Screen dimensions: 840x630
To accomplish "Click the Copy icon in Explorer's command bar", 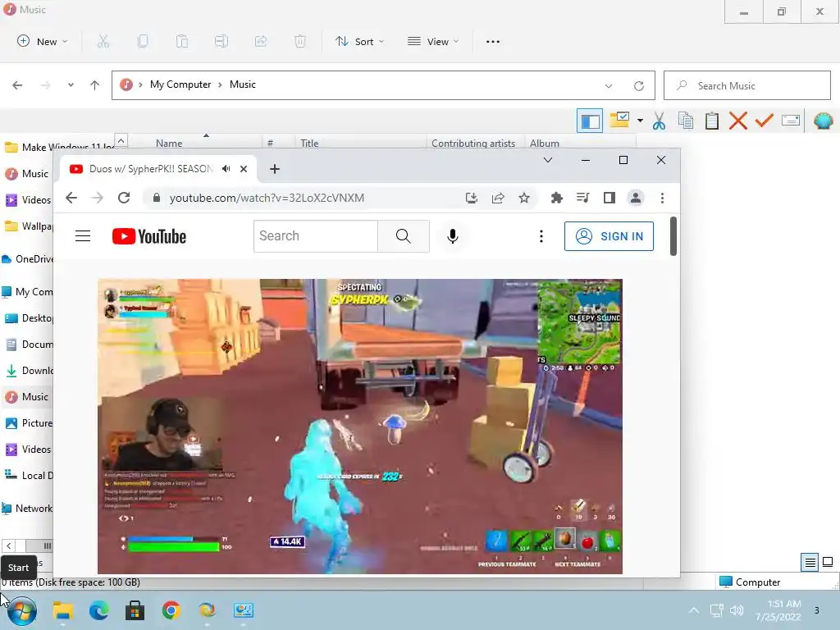I will pyautogui.click(x=143, y=41).
